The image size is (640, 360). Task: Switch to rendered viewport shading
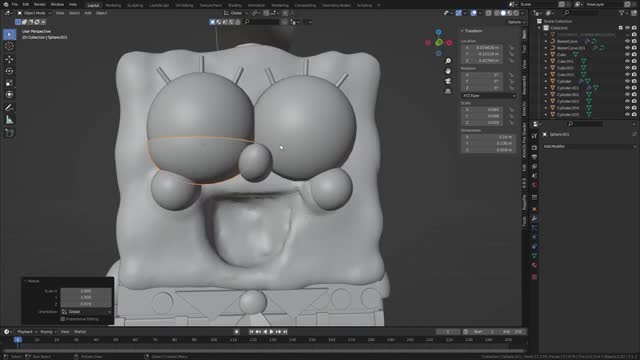pos(516,13)
